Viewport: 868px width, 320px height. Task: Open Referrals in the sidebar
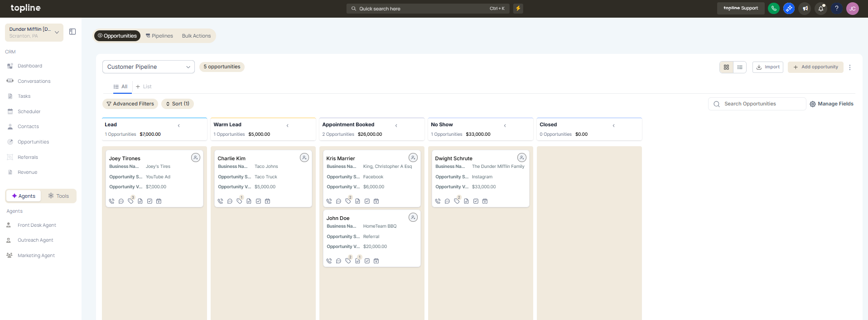pyautogui.click(x=28, y=158)
